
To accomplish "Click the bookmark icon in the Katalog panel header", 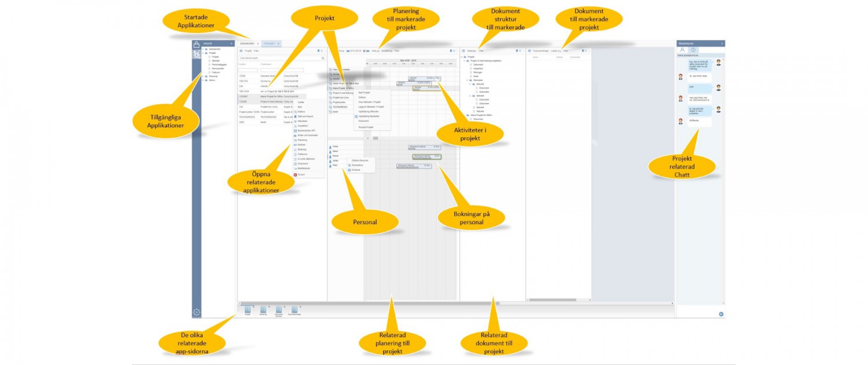I will 517,51.
